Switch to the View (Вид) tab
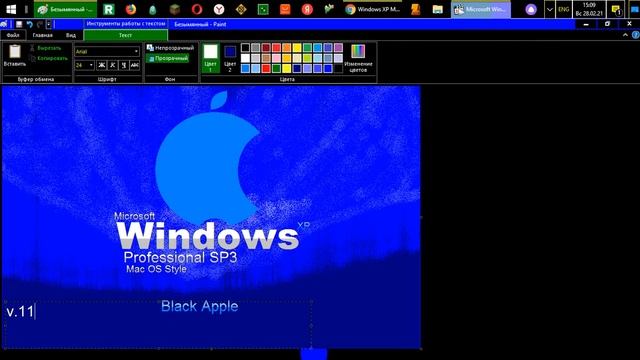The image size is (640, 360). click(71, 35)
